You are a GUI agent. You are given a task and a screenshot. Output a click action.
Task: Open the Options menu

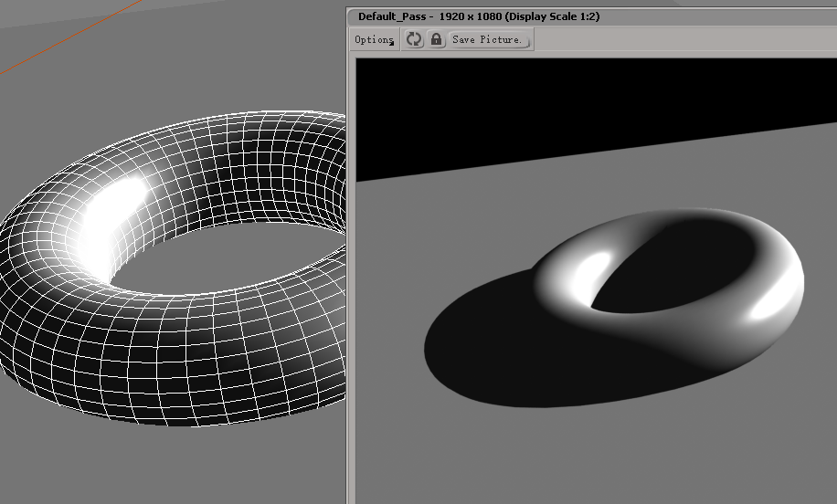pyautogui.click(x=375, y=39)
